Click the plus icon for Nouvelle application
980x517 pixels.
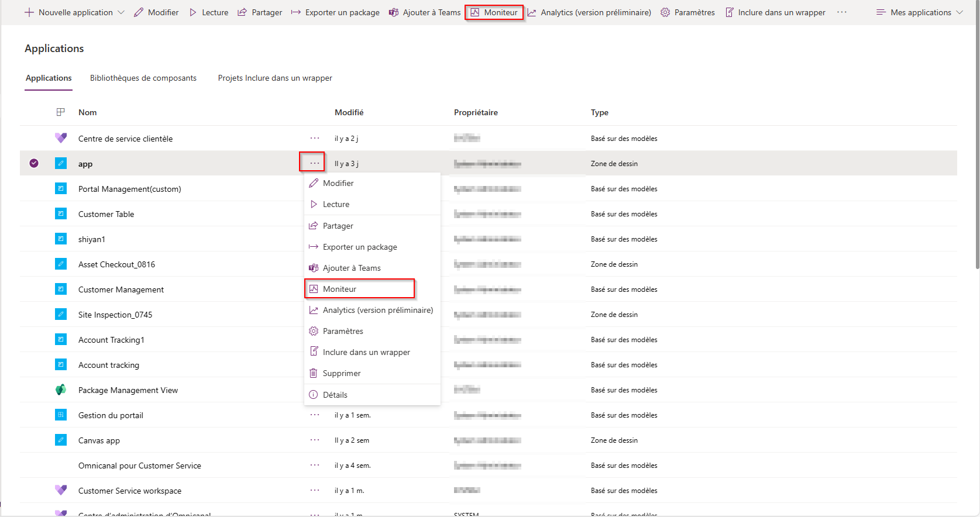29,12
